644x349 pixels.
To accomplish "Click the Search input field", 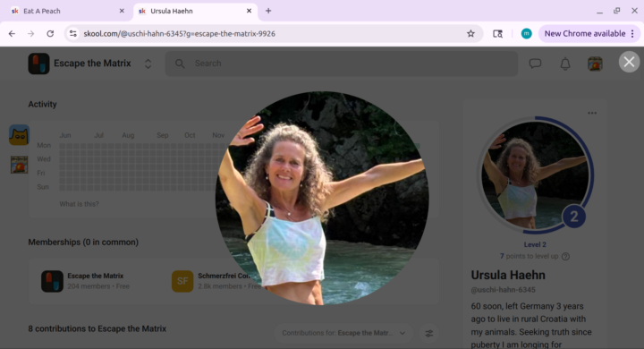I will [342, 64].
